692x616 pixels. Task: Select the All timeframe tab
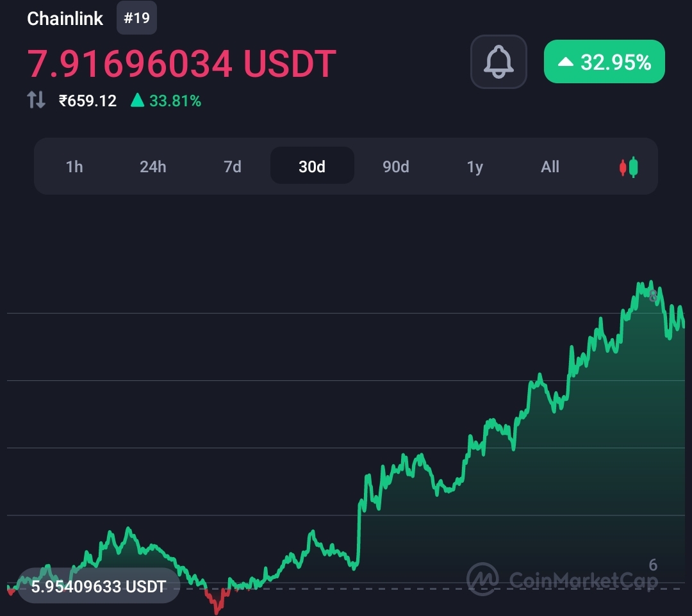[550, 166]
